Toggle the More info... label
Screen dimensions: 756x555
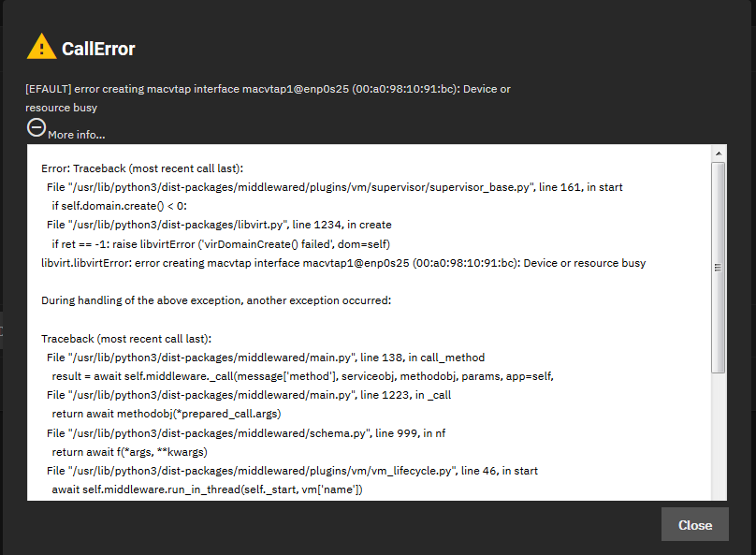tap(77, 135)
